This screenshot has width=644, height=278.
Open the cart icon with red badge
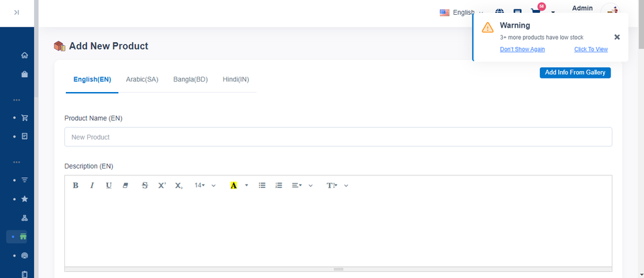tap(535, 12)
